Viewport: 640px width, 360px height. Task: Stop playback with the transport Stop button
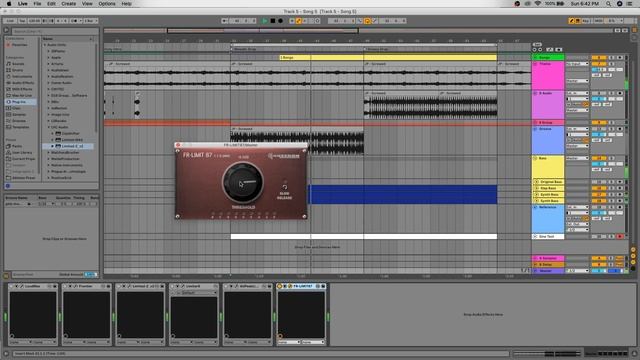click(x=273, y=21)
